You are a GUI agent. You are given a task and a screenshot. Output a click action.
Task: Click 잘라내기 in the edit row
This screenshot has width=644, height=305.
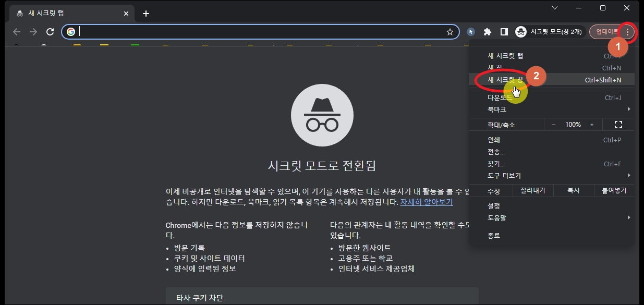coord(532,191)
